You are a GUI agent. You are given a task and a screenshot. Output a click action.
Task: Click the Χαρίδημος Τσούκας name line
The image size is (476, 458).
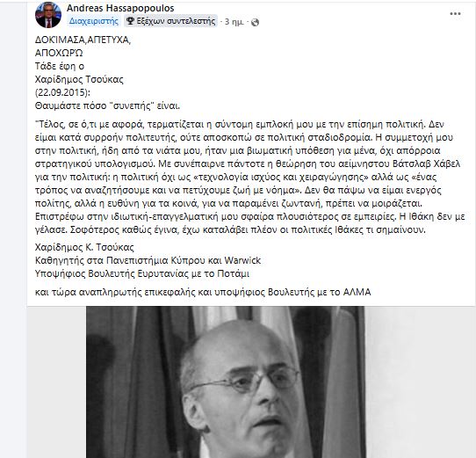pyautogui.click(x=79, y=79)
